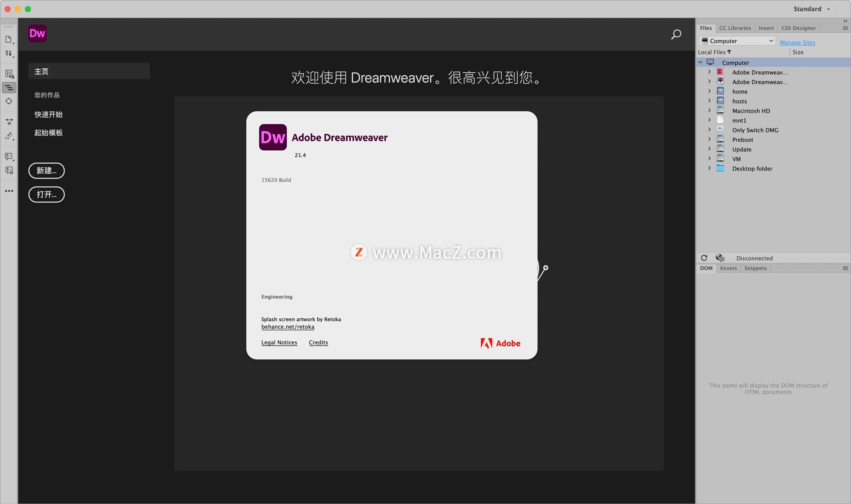Open the Legal Notices link
The height and width of the screenshot is (504, 851).
coord(279,343)
